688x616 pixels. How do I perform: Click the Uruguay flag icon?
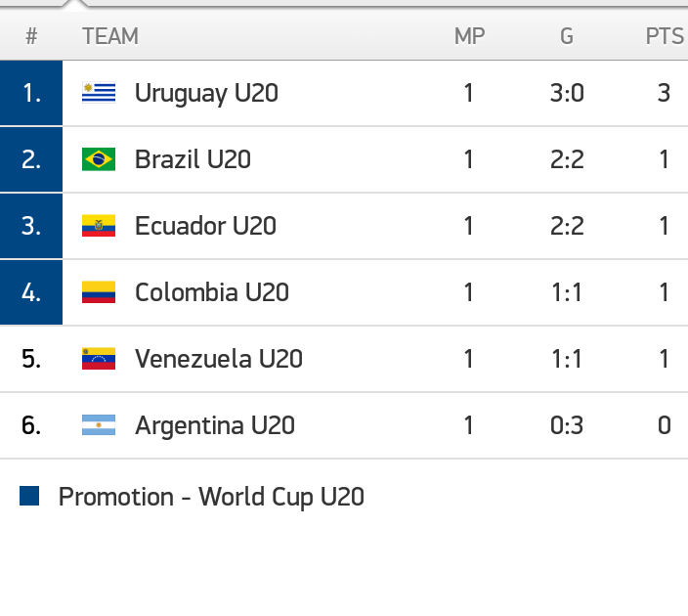click(x=99, y=93)
